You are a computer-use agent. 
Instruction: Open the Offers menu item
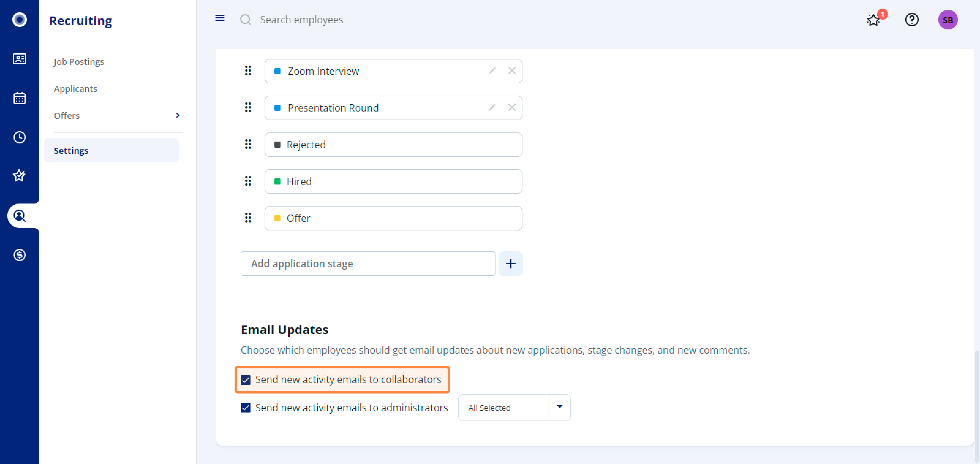pyautogui.click(x=66, y=116)
